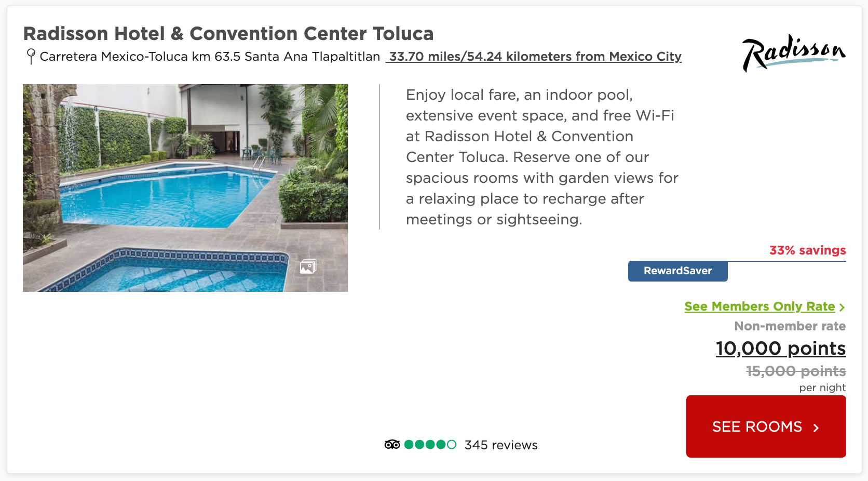Click the green TripAdvisor rating bubbles

(x=430, y=444)
